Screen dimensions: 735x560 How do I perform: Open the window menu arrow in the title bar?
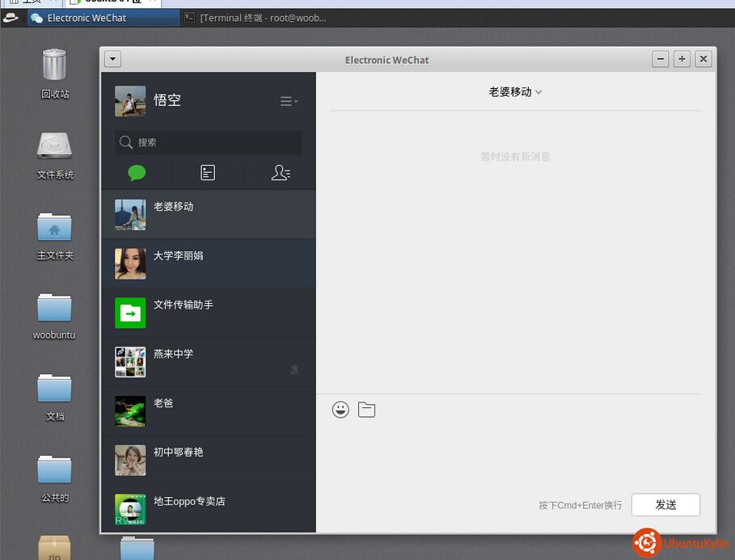point(112,59)
